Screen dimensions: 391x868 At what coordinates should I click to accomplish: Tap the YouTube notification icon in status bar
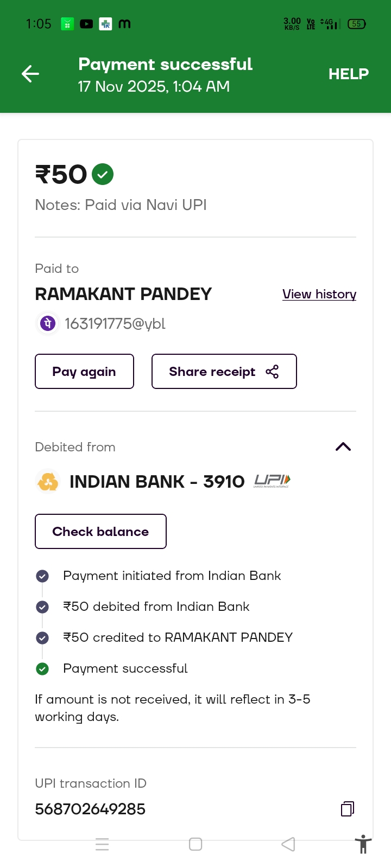[x=86, y=24]
